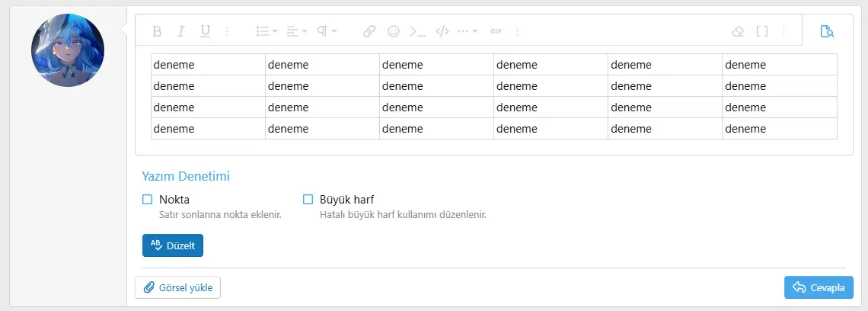868x311 pixels.
Task: Click the Görsel yükle button
Action: click(177, 287)
